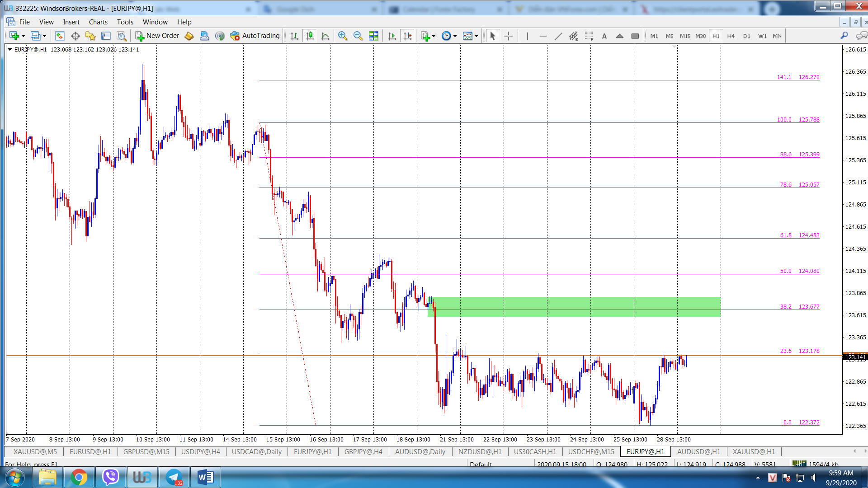Open the Market Watch panel icon
Viewport: 868px width, 488px height.
[x=60, y=36]
